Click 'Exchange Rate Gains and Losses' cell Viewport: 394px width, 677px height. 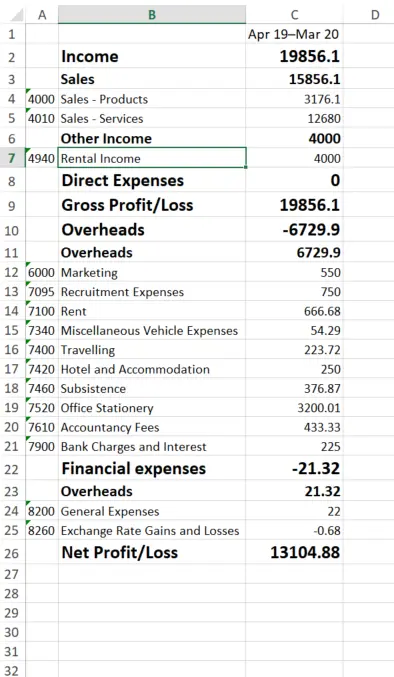152,531
